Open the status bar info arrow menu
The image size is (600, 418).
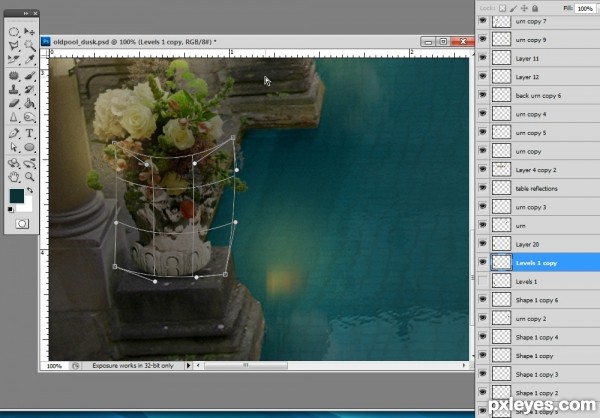(188, 366)
